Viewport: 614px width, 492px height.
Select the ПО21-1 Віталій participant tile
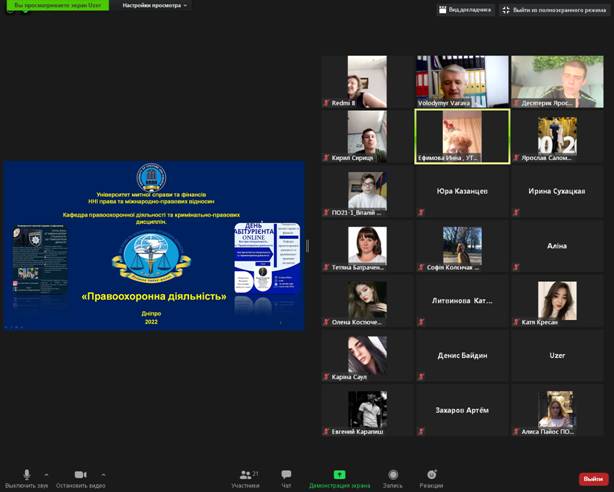click(367, 191)
